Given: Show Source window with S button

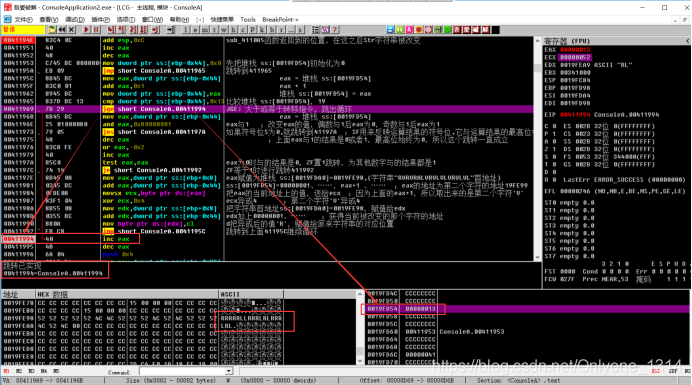Looking at the screenshot, I should click(300, 30).
